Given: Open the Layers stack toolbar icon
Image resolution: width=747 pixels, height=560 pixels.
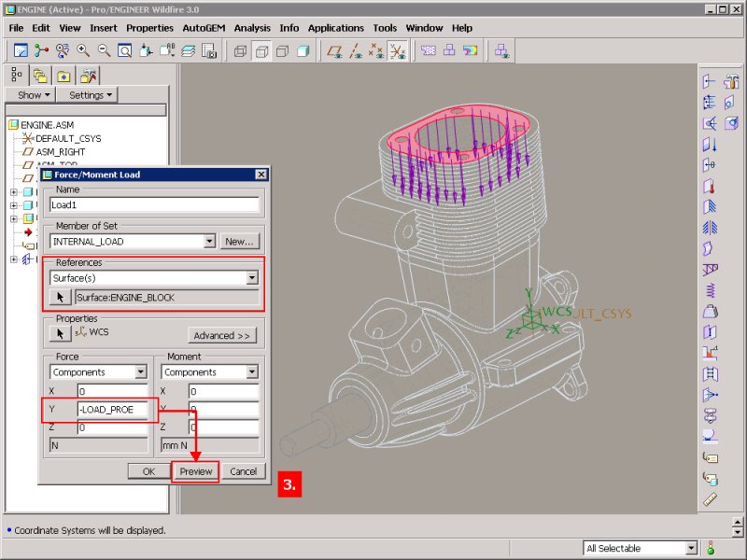Looking at the screenshot, I should point(189,50).
